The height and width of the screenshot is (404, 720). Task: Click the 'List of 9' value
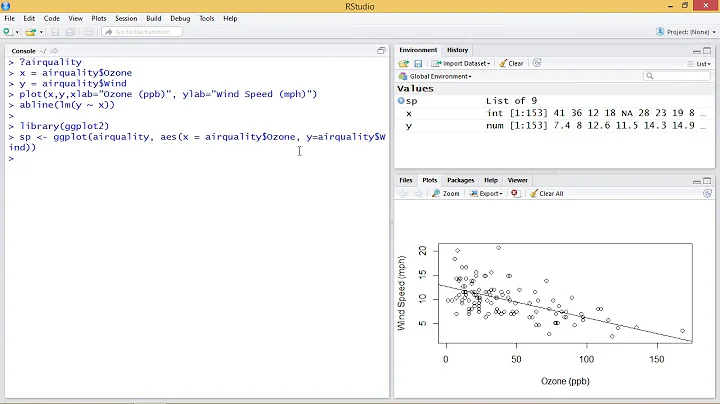(x=511, y=101)
